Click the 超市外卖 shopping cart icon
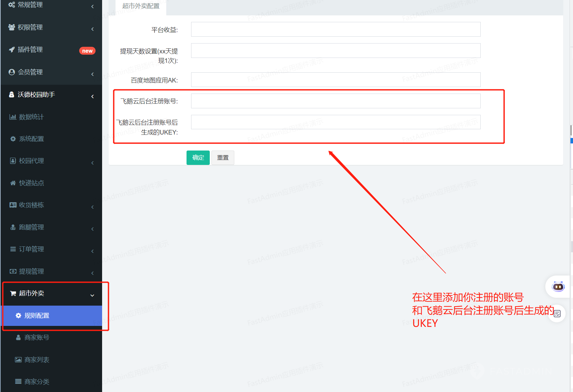The height and width of the screenshot is (392, 573). click(x=13, y=293)
